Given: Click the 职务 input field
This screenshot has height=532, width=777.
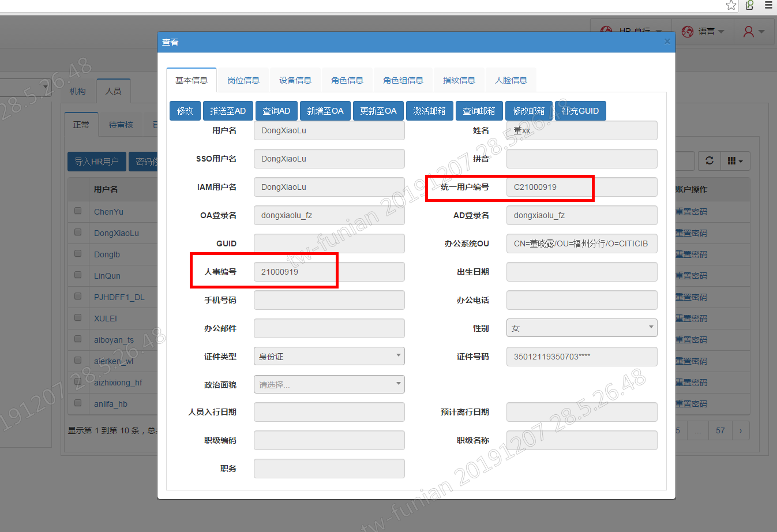Looking at the screenshot, I should (329, 469).
